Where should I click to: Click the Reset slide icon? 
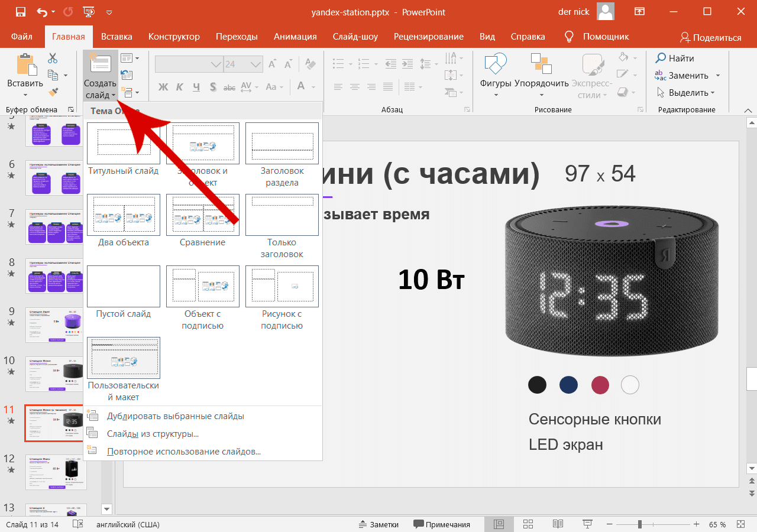[x=127, y=75]
